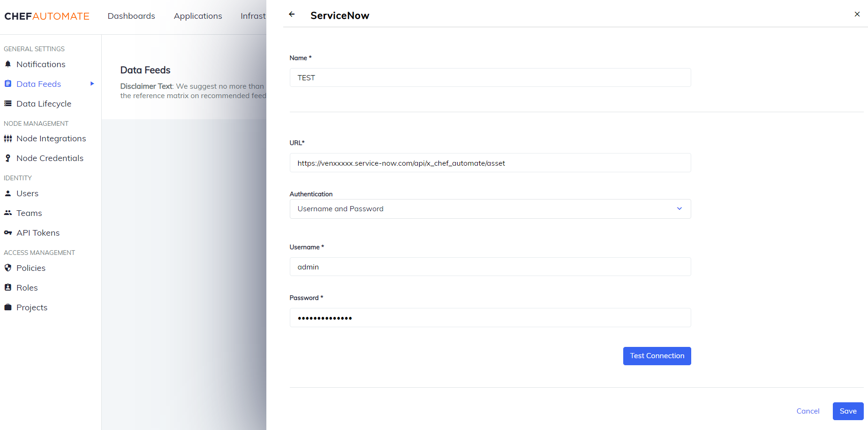The width and height of the screenshot is (868, 430).
Task: Click inside the URL input field
Action: (x=490, y=162)
